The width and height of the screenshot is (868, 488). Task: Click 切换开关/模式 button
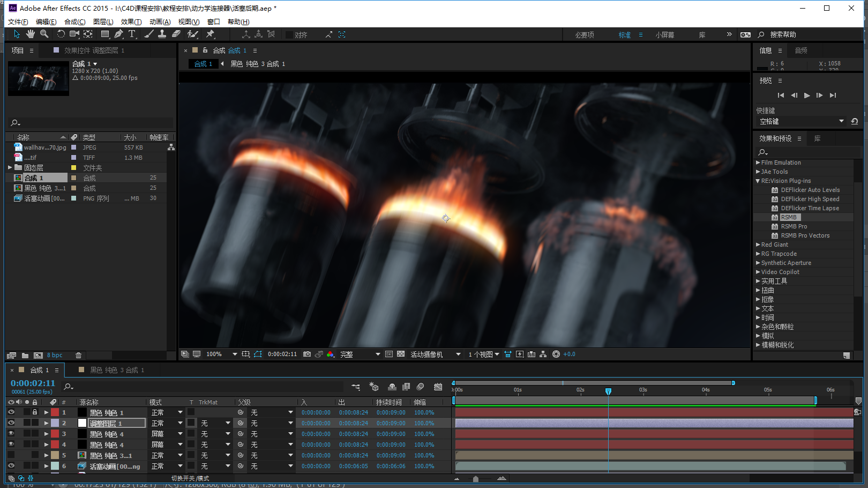pos(190,478)
